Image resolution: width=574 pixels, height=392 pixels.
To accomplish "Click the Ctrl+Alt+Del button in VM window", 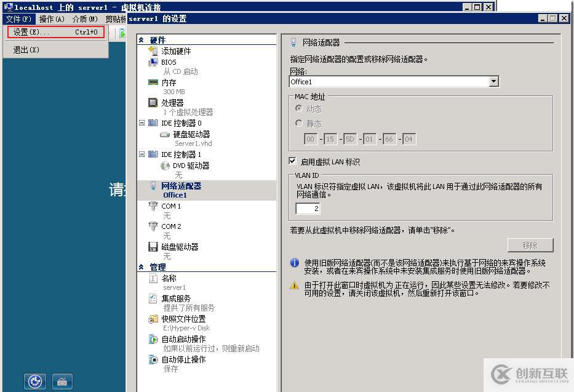I will pos(35,382).
